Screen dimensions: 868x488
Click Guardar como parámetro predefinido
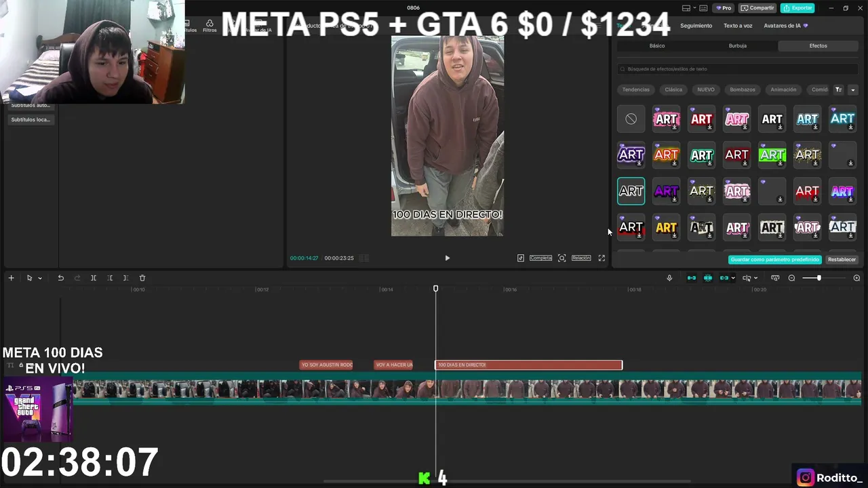tap(775, 260)
